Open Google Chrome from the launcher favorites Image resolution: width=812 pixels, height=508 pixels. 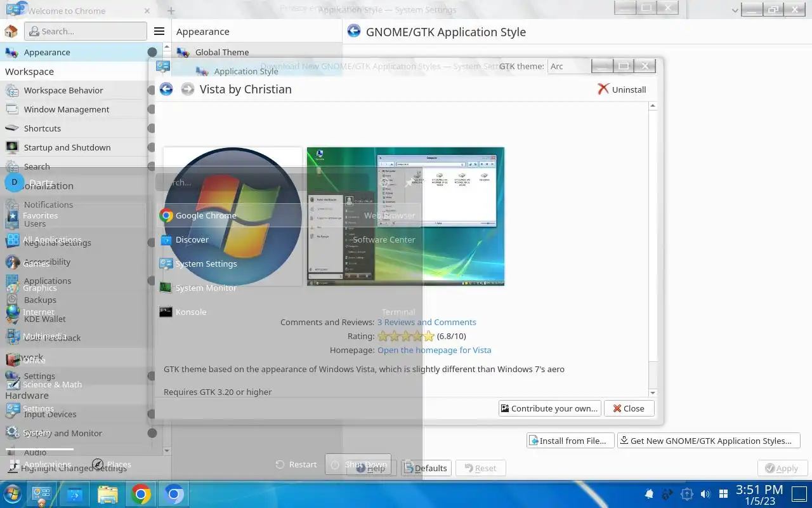click(x=289, y=215)
